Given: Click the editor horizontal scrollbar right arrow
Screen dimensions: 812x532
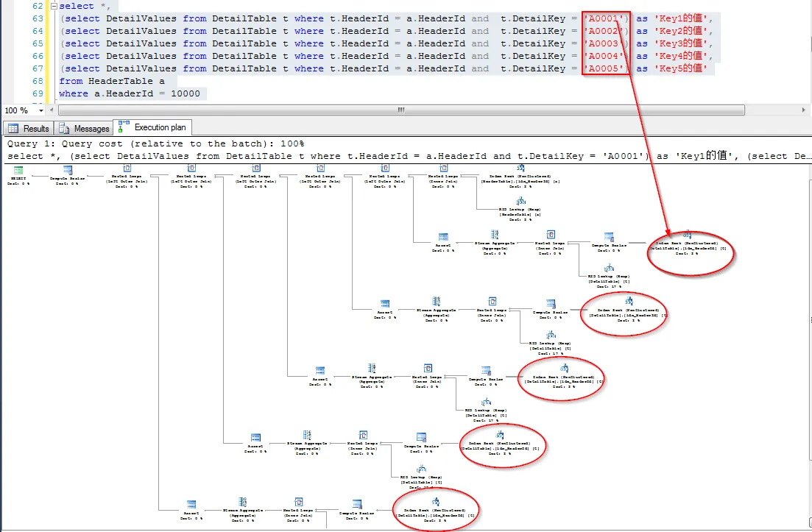Looking at the screenshot, I should (x=803, y=110).
